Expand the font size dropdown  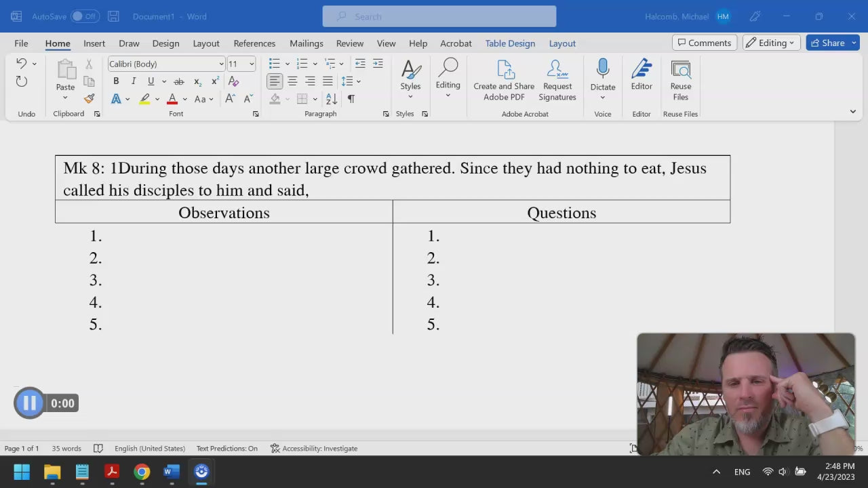coord(252,64)
